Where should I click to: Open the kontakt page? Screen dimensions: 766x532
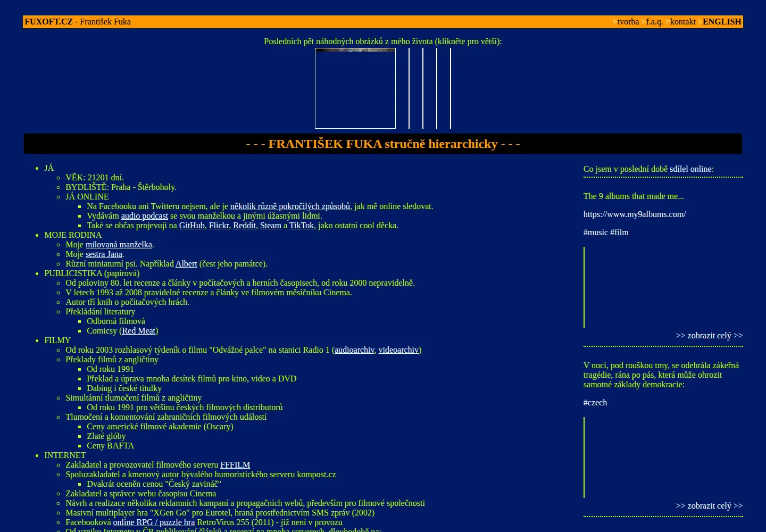pyautogui.click(x=683, y=22)
